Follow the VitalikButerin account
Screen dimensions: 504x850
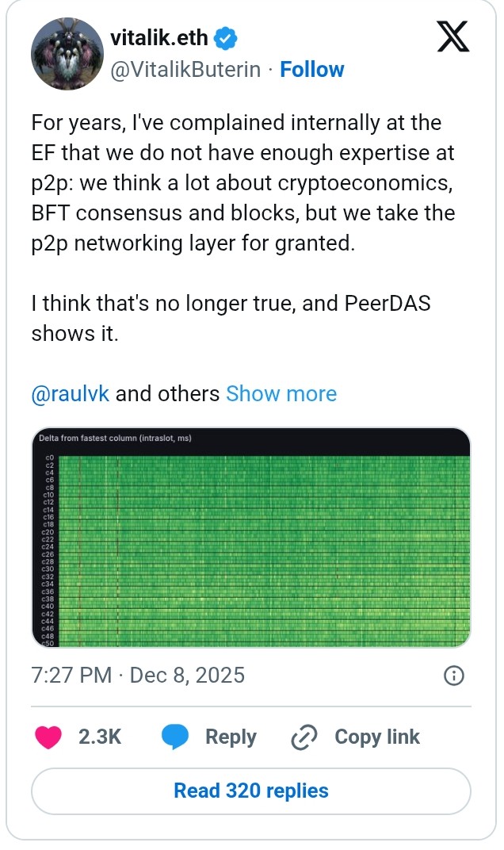click(x=312, y=70)
